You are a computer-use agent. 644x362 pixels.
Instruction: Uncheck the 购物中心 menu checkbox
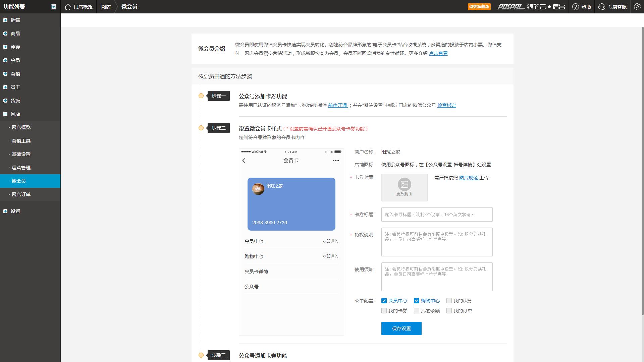point(417,301)
